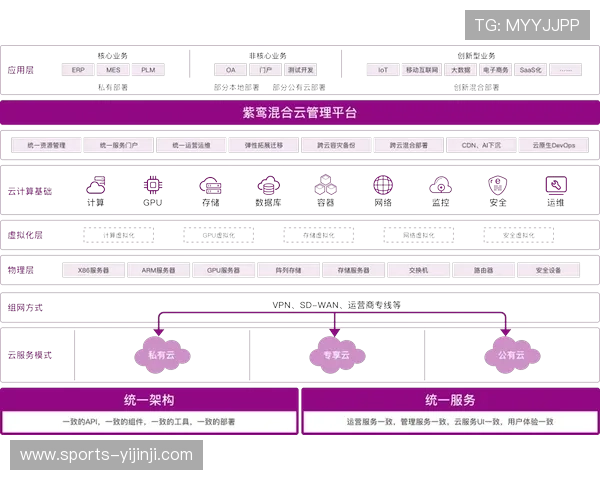Select the ERP application box
This screenshot has height=480, width=600.
coord(78,70)
